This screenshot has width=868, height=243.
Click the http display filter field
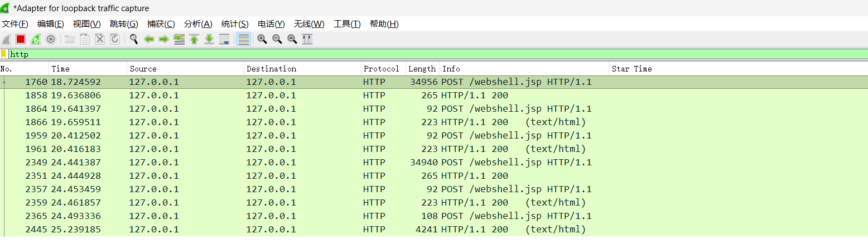tap(390, 54)
